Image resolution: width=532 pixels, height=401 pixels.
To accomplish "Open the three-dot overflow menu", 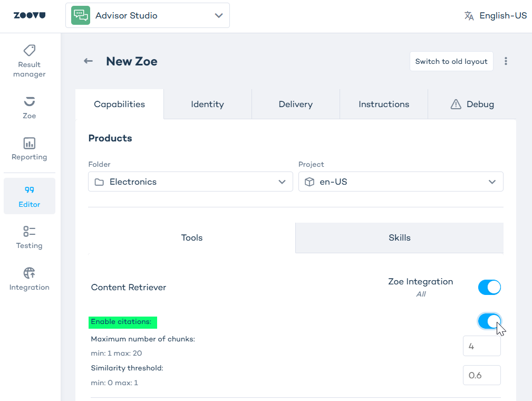I will tap(506, 61).
